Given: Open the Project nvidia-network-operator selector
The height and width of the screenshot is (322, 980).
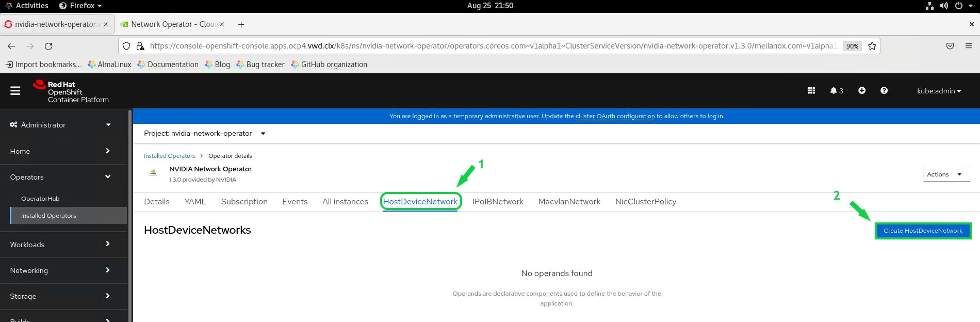Looking at the screenshot, I should point(205,133).
